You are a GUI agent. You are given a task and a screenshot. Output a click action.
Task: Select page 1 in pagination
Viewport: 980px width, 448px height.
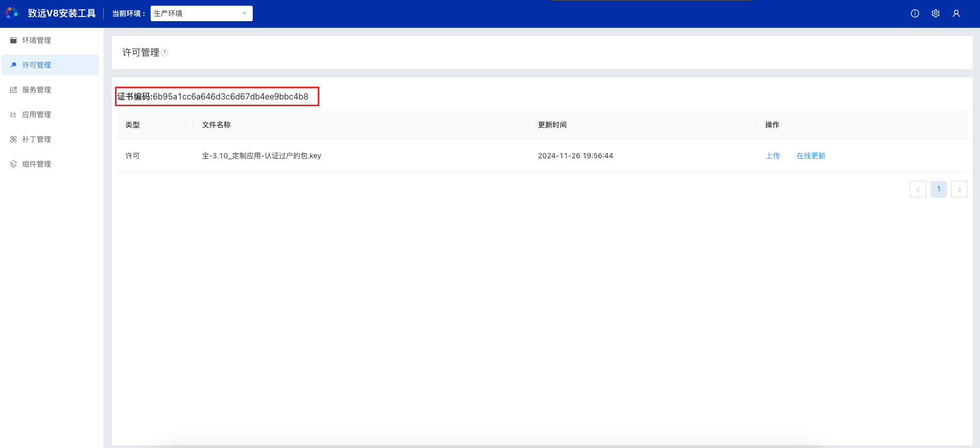(938, 189)
